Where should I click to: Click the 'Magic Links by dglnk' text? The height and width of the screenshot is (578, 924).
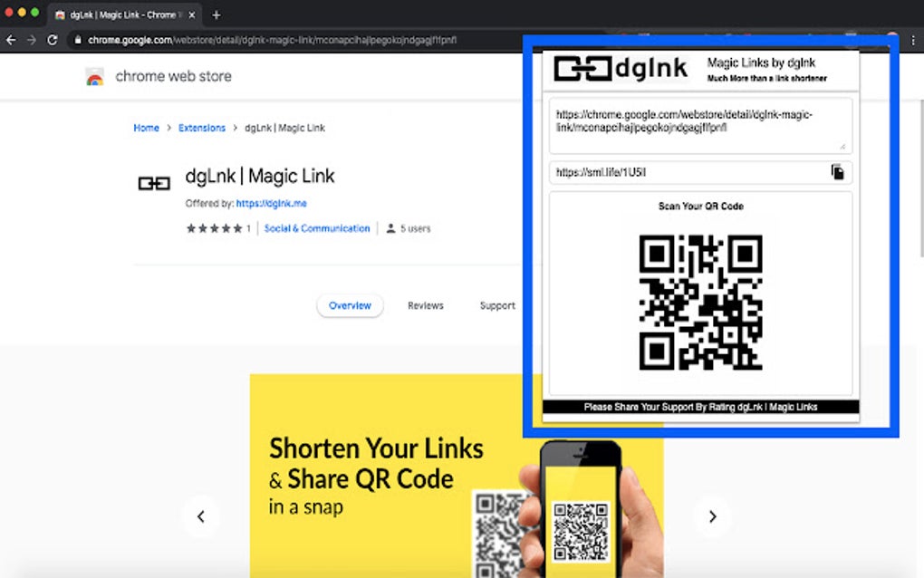click(761, 63)
